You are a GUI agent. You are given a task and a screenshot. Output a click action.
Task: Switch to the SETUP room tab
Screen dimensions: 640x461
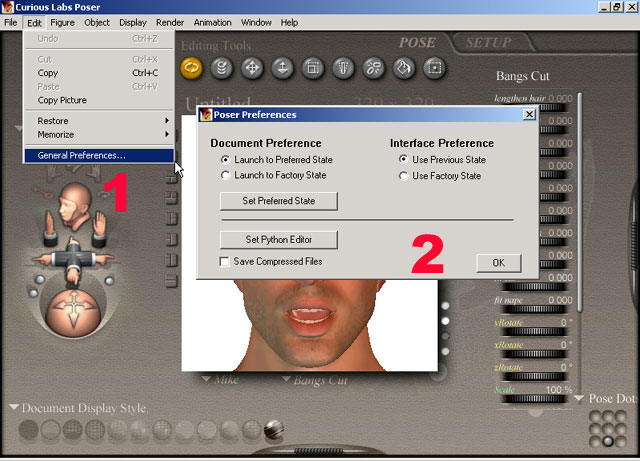coord(489,42)
